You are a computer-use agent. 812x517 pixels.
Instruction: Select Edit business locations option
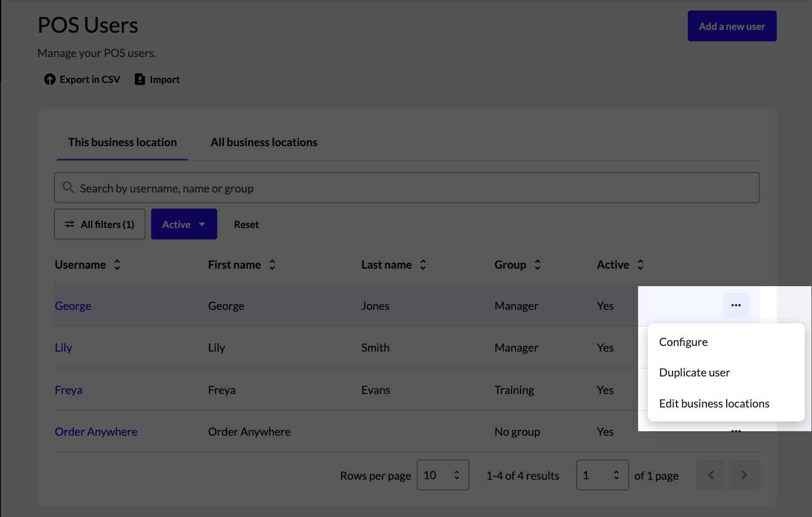tap(714, 404)
